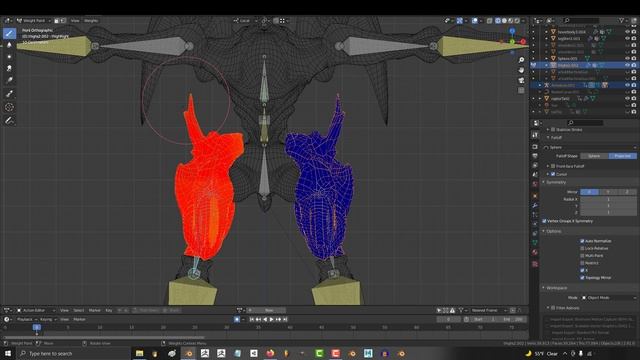640x360 pixels.
Task: Open the Render properties tab
Action: coord(535,147)
